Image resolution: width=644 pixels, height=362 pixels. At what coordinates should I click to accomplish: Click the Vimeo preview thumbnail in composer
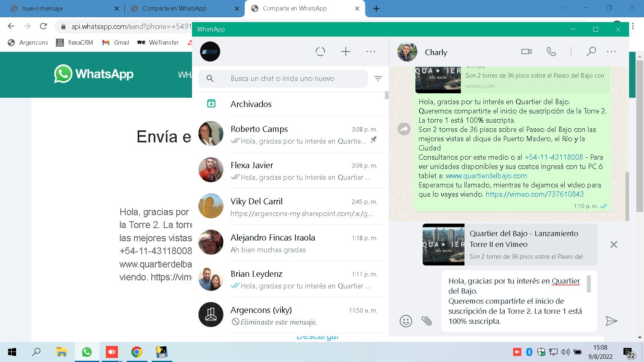pos(444,245)
